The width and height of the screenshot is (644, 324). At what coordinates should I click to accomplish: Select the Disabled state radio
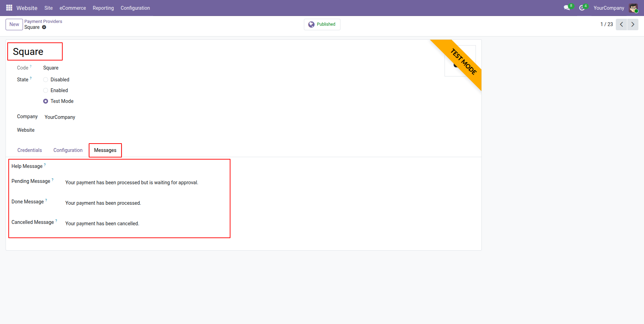pyautogui.click(x=46, y=80)
